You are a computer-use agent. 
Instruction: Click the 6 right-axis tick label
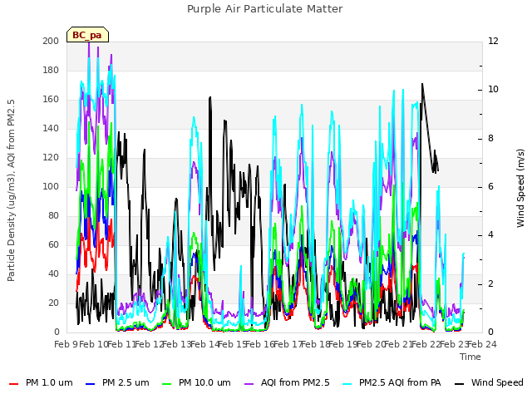click(490, 186)
